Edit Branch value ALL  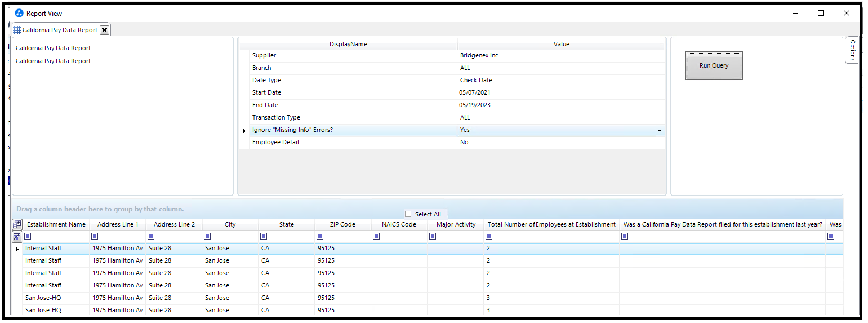pos(561,68)
